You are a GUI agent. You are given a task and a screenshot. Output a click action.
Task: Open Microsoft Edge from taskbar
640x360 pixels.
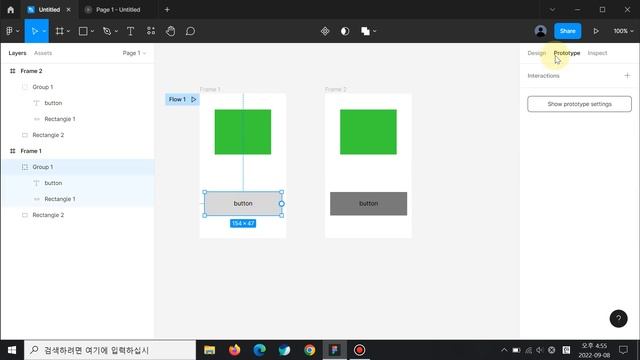point(260,350)
